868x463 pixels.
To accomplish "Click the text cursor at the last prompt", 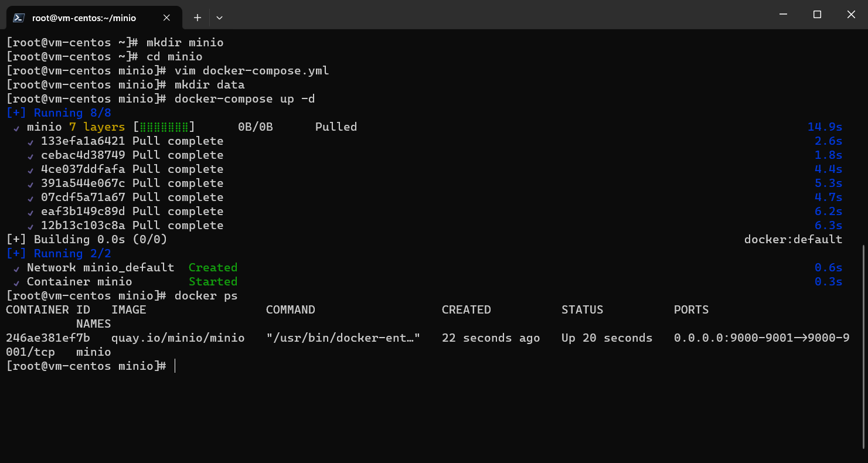I will coord(175,366).
